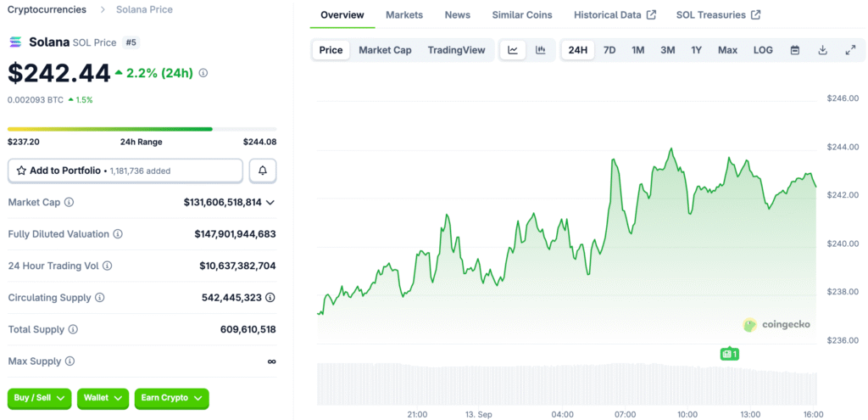Open Fully Diluted Valuation info icon

(118, 234)
